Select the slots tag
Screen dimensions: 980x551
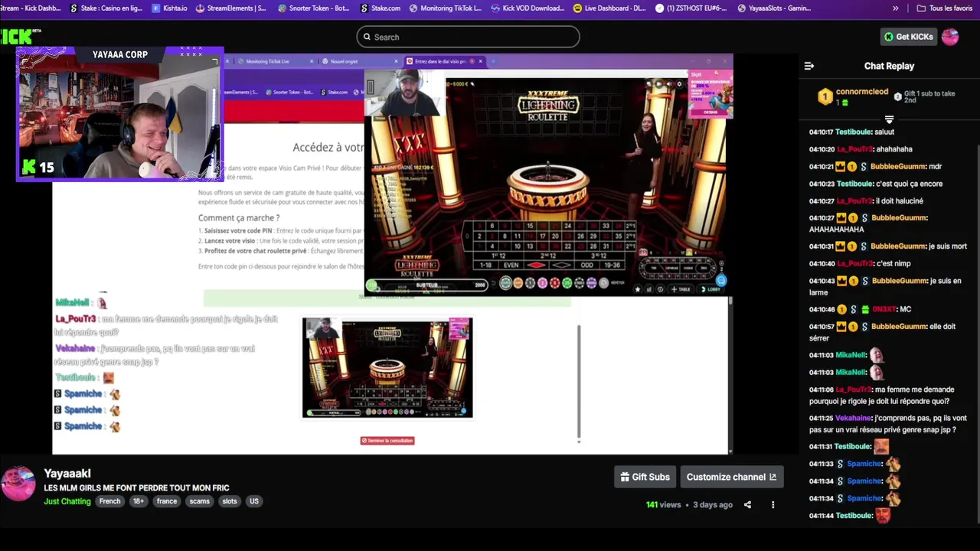[x=230, y=501]
